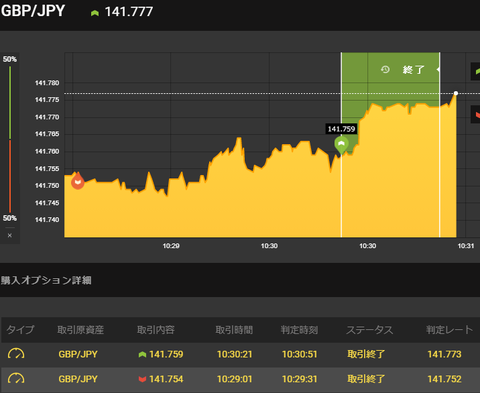This screenshot has width=480, height=393.
Task: Click 取引終了 status in the second trade row
Action: coord(366,379)
